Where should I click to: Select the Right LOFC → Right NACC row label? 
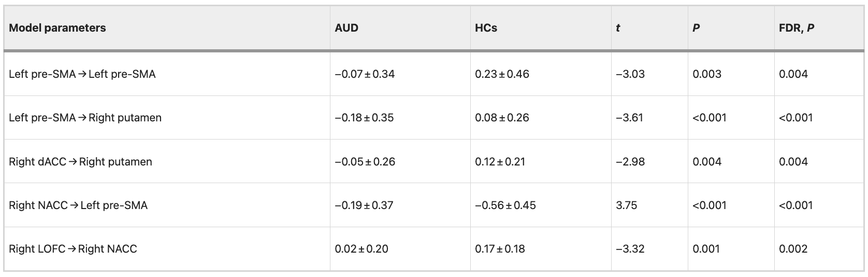coord(73,249)
